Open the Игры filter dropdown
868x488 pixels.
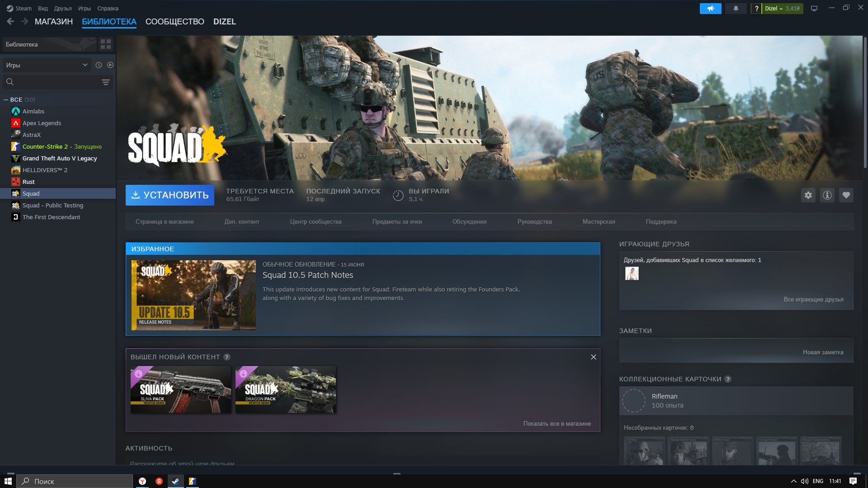click(x=47, y=65)
